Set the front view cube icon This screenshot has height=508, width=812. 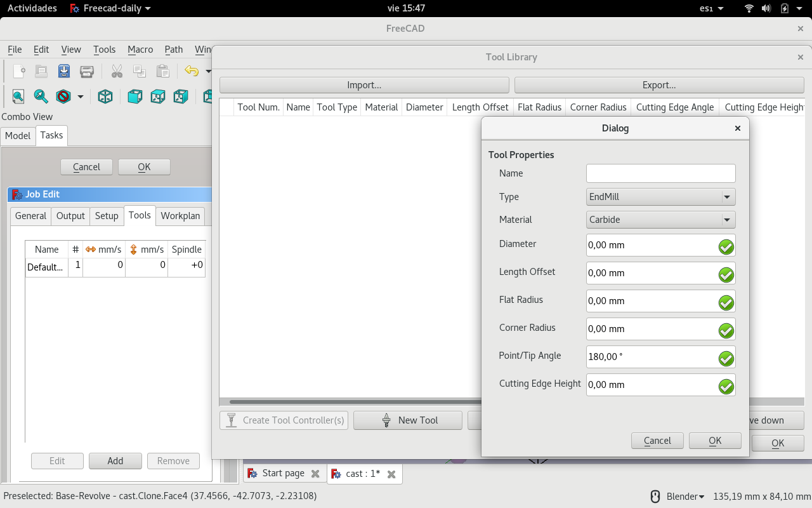point(135,97)
